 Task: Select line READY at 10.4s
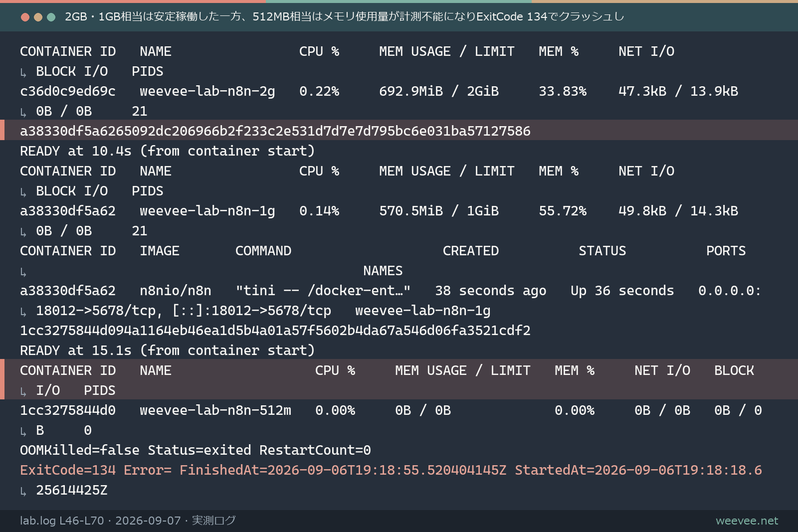168,151
